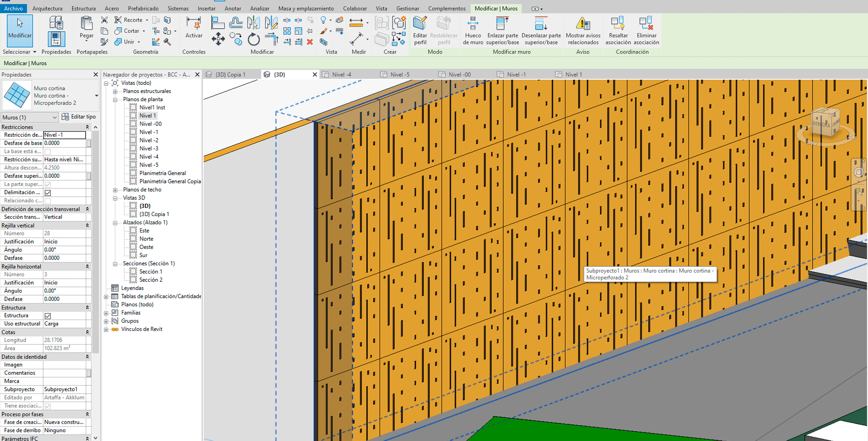
Task: Select the Move tool icon
Action: [218, 39]
